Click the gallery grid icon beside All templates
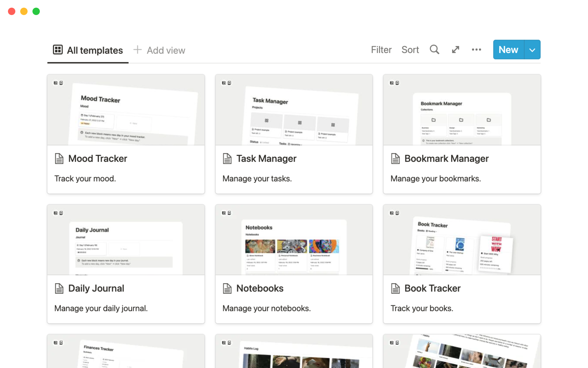This screenshot has width=588, height=368. 58,50
